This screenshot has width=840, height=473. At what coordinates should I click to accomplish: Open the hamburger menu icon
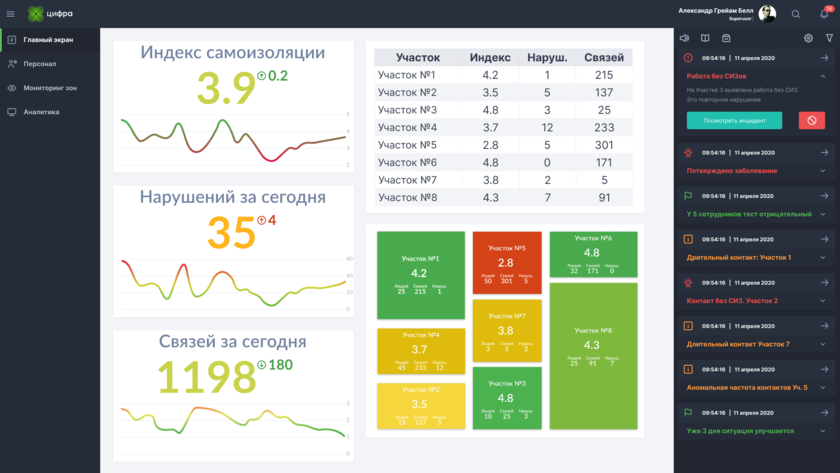[x=11, y=14]
